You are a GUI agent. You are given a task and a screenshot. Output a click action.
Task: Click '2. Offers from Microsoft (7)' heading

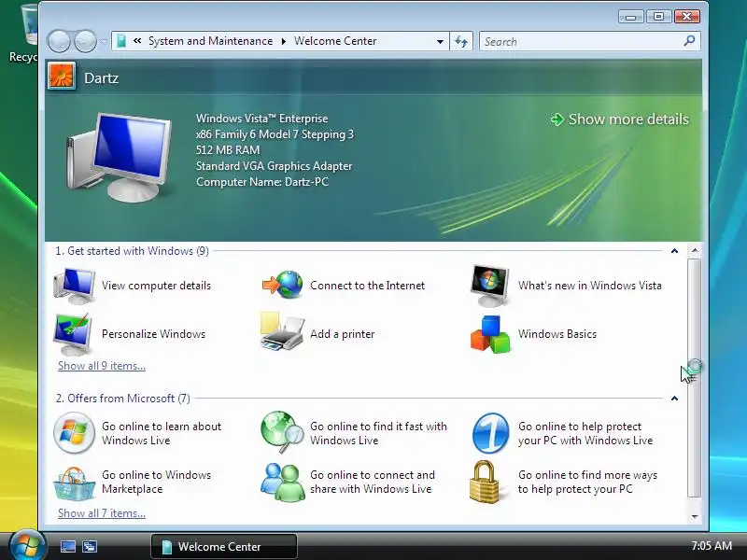[x=123, y=399]
